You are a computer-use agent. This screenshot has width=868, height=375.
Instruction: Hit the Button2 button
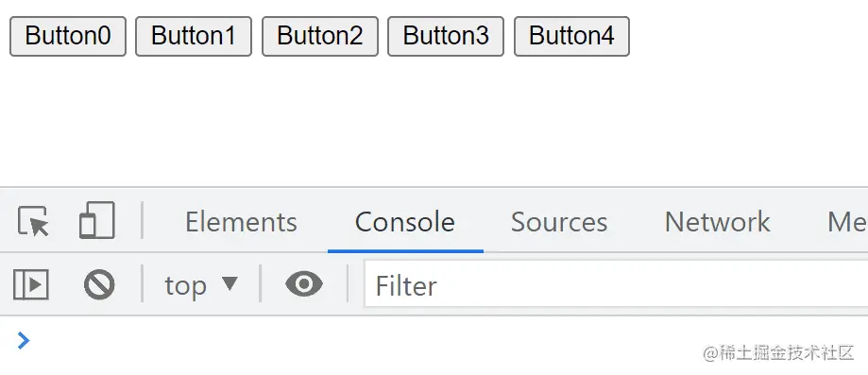pyautogui.click(x=320, y=37)
